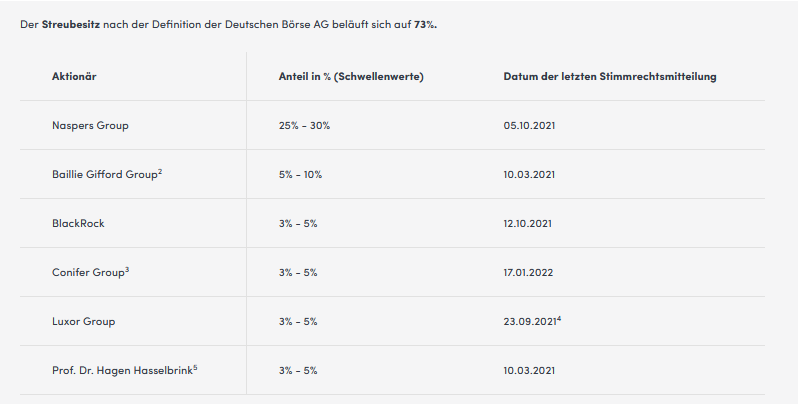This screenshot has height=404, width=798.
Task: Click the Datum der letzten Stimmrechtsmitteilung header
Action: (x=609, y=77)
